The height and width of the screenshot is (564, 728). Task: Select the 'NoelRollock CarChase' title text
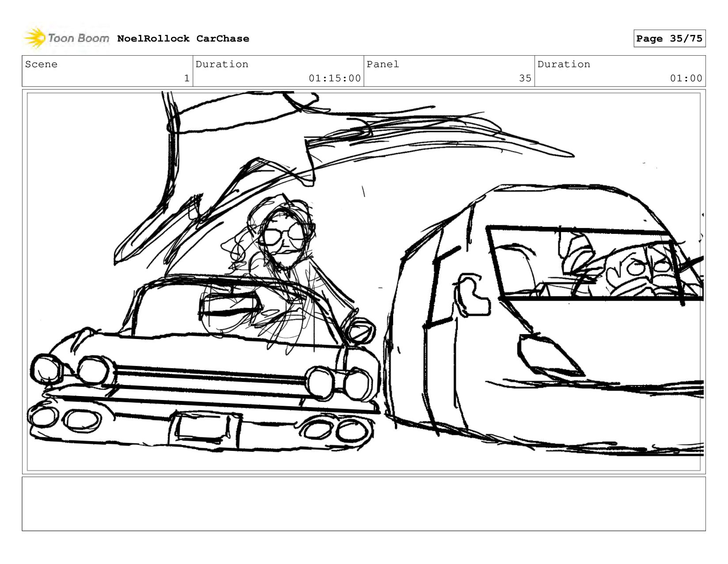coord(183,38)
